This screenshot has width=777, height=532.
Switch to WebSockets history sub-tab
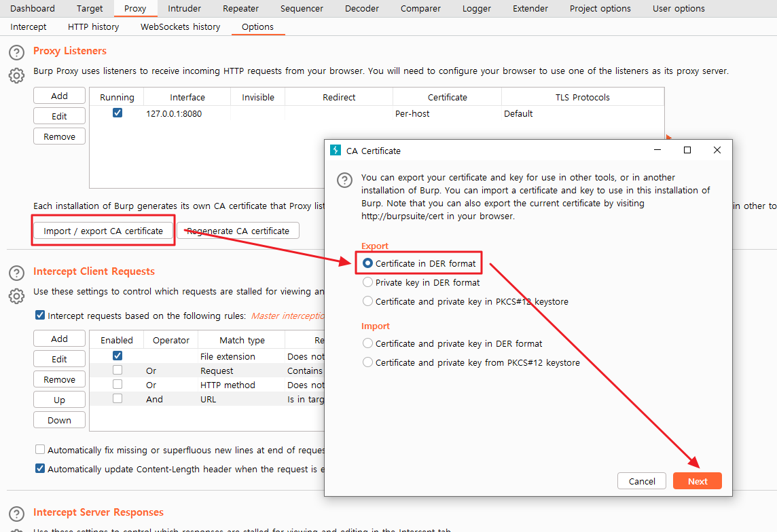181,26
